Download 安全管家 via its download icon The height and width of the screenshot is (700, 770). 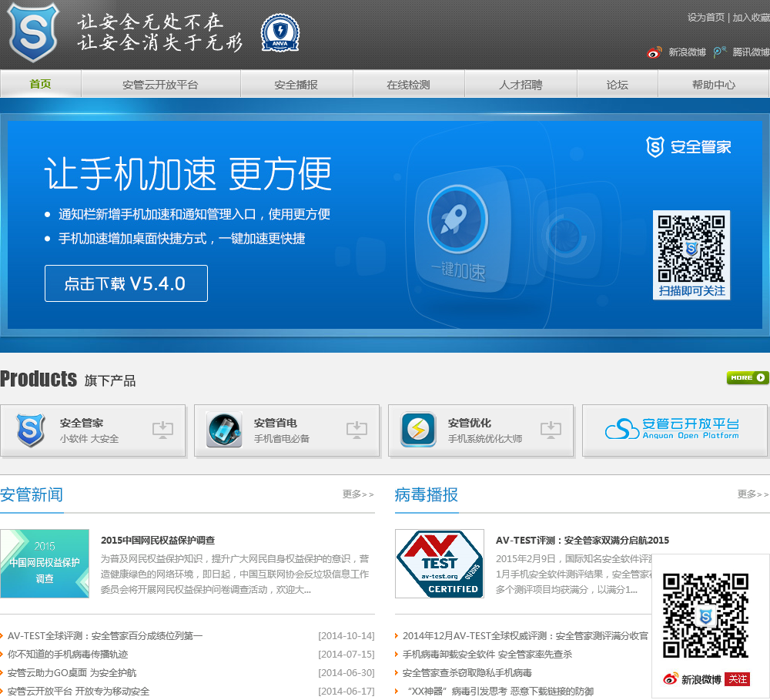[x=162, y=430]
